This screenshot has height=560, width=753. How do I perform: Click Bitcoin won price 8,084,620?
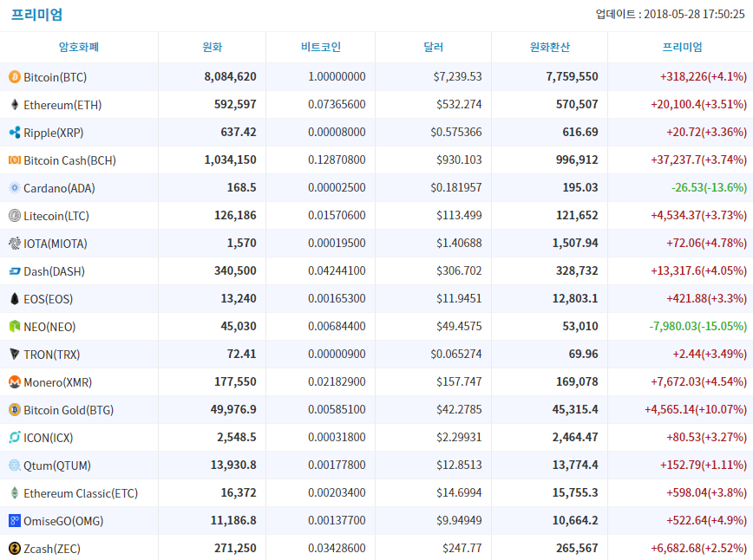231,77
